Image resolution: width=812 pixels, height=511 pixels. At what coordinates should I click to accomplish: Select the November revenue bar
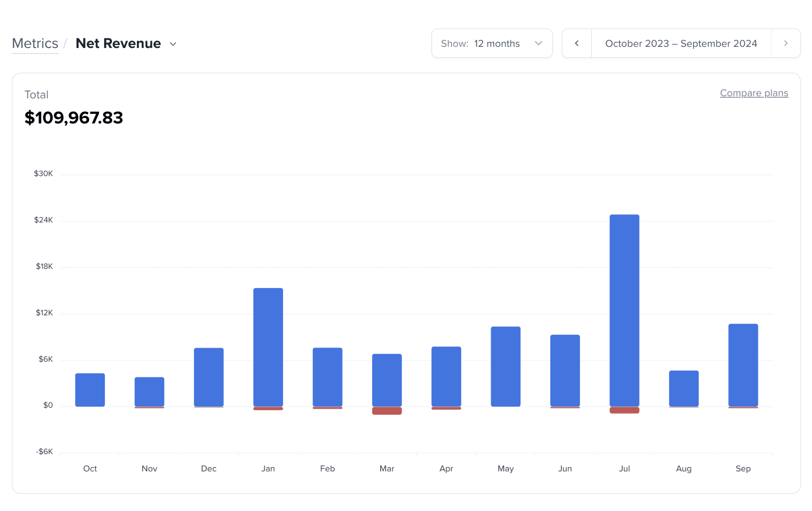pos(149,392)
